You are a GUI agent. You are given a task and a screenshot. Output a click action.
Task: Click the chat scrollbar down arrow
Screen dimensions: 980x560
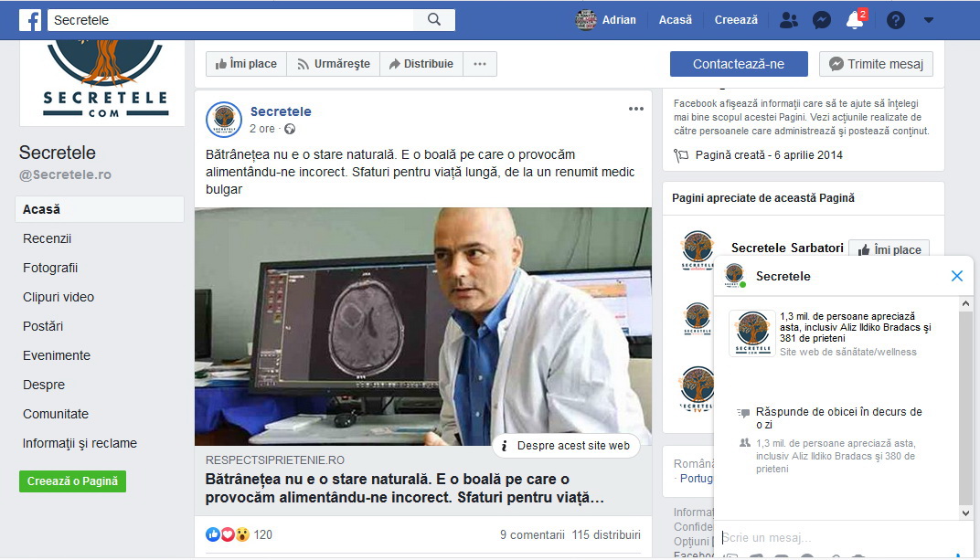[965, 513]
